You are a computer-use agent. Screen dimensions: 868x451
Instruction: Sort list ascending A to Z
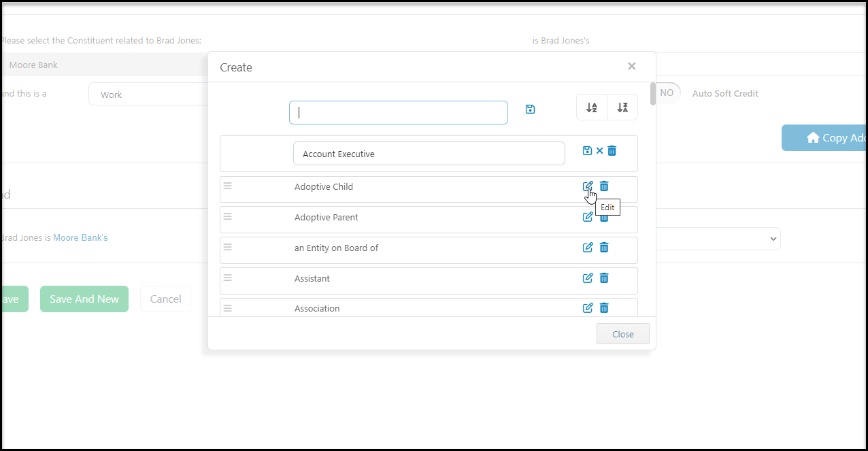pos(592,107)
